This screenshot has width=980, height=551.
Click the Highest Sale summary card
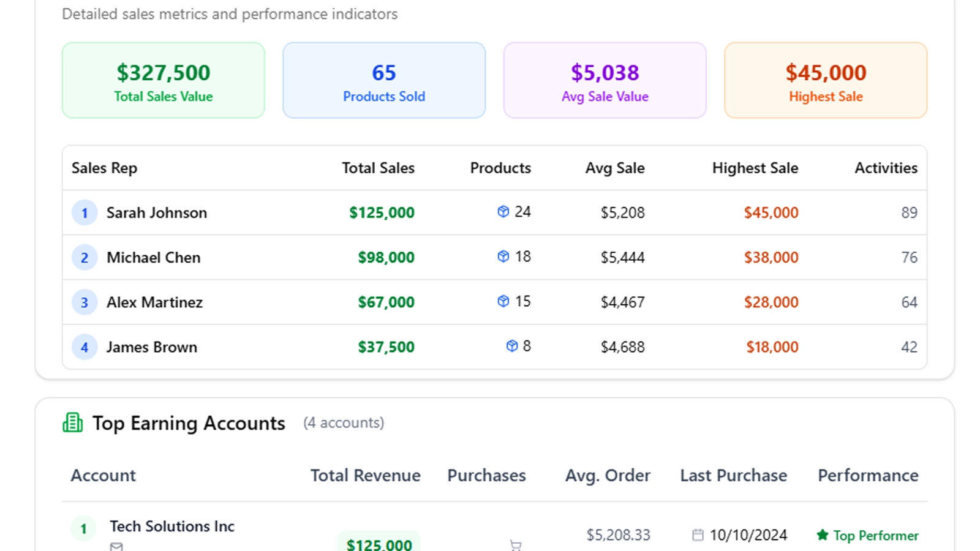[825, 80]
